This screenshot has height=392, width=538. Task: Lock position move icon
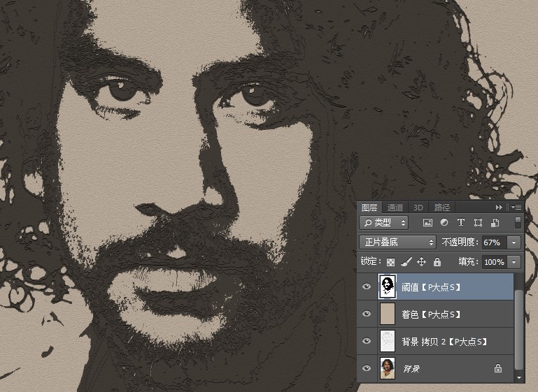[421, 262]
